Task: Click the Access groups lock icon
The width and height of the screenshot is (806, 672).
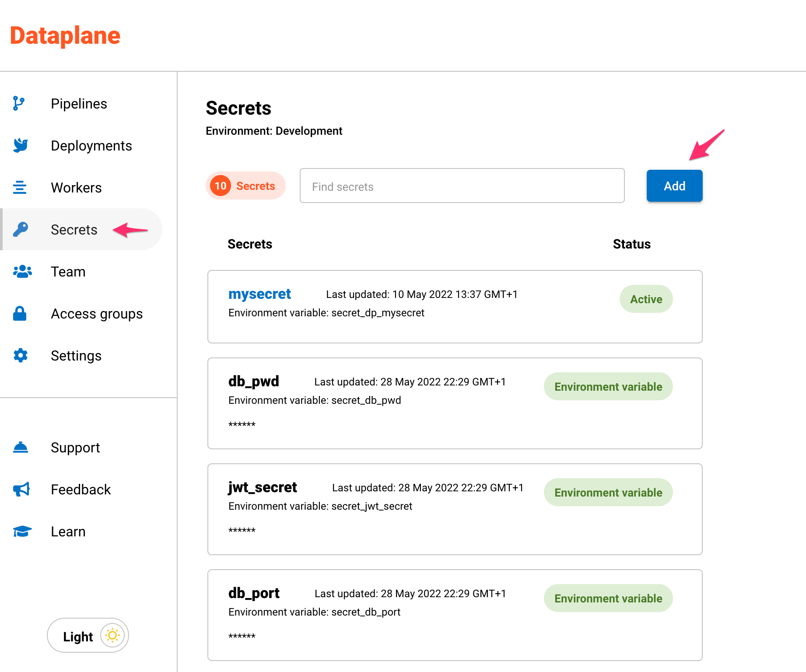Action: pyautogui.click(x=20, y=313)
